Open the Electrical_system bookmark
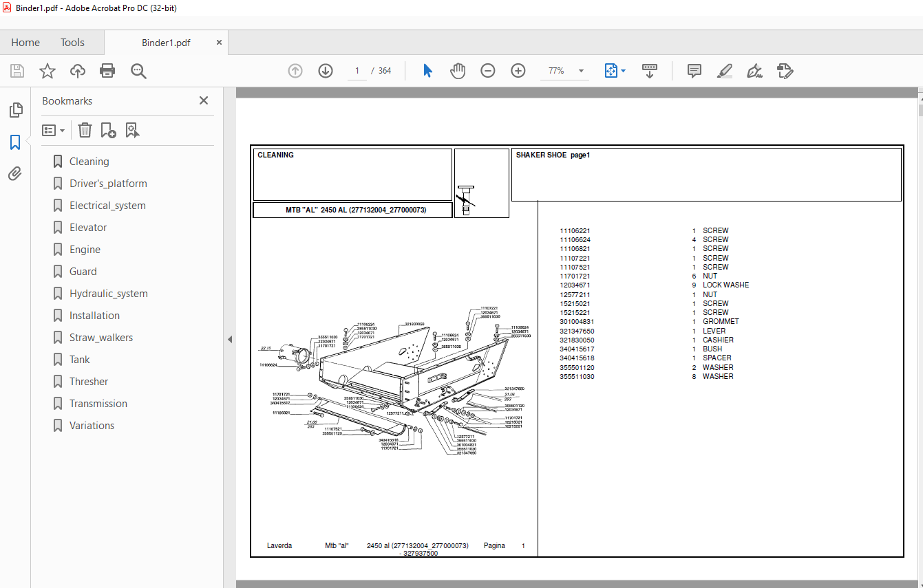923x588 pixels. tap(107, 206)
